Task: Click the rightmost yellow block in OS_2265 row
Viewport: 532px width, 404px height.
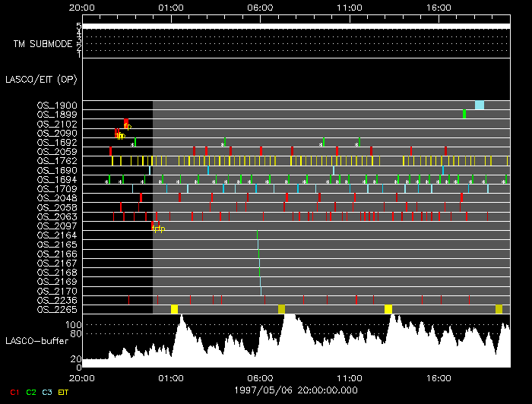Action: pos(499,309)
